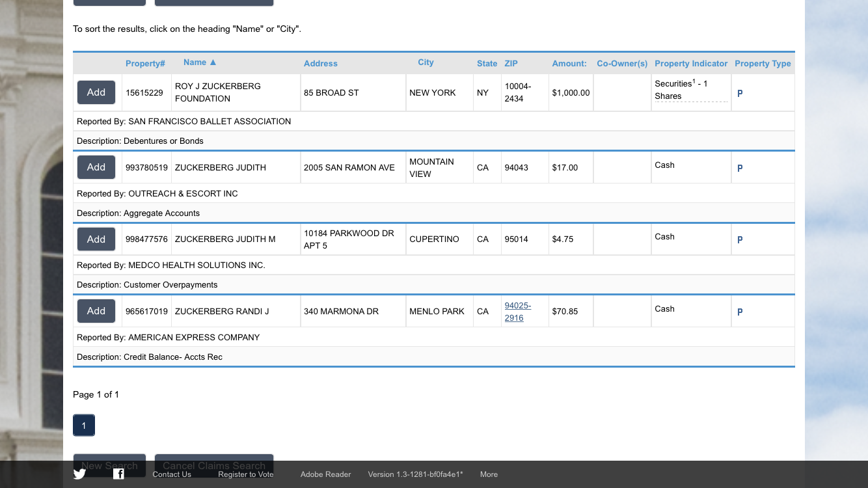Click Reported By AMERICAN EXPRESS COMPANY line
The width and height of the screenshot is (868, 488).
click(434, 337)
